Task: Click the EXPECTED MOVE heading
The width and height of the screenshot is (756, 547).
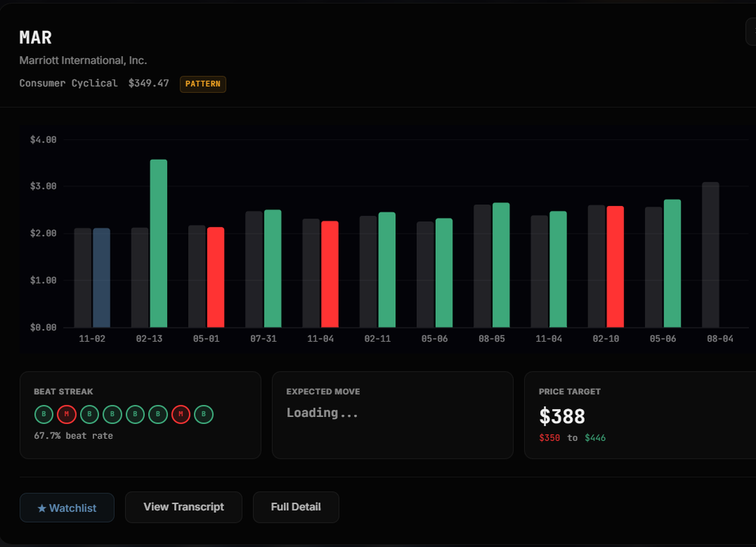Action: (x=323, y=391)
